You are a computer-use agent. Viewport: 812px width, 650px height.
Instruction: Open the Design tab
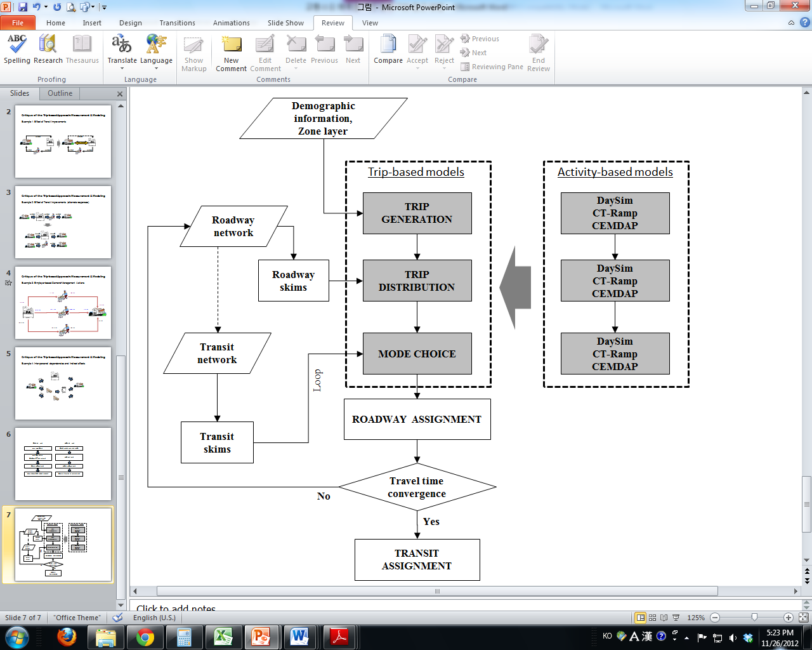(131, 23)
